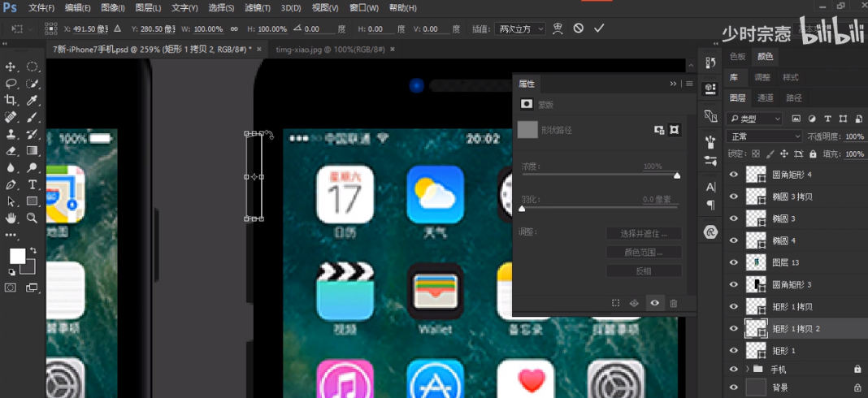Reset default foreground and background colors

tap(11, 272)
